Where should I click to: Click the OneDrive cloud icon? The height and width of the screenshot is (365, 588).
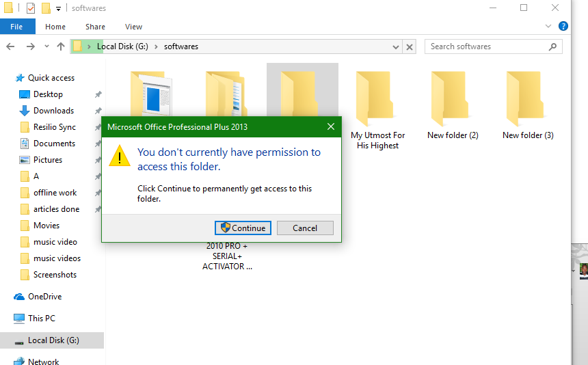click(19, 297)
